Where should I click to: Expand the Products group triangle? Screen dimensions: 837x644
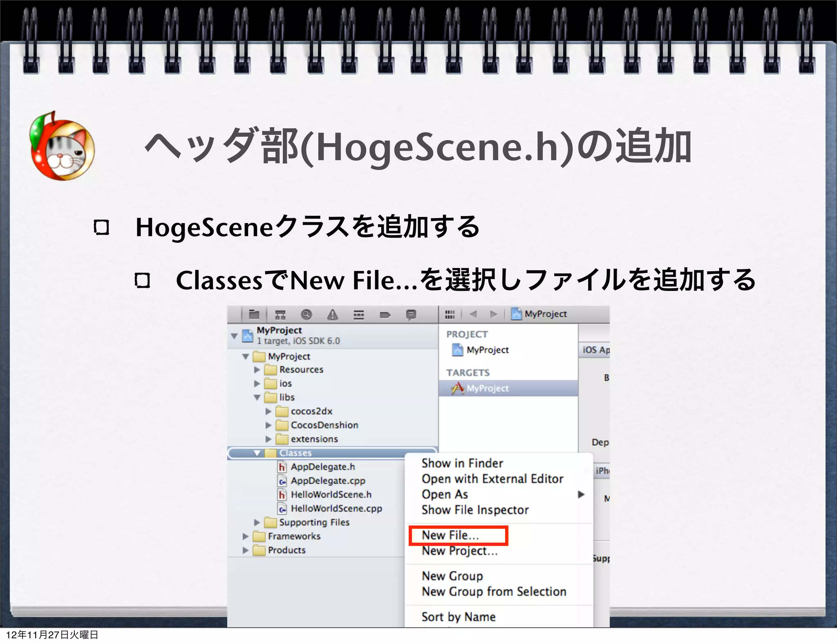245,550
